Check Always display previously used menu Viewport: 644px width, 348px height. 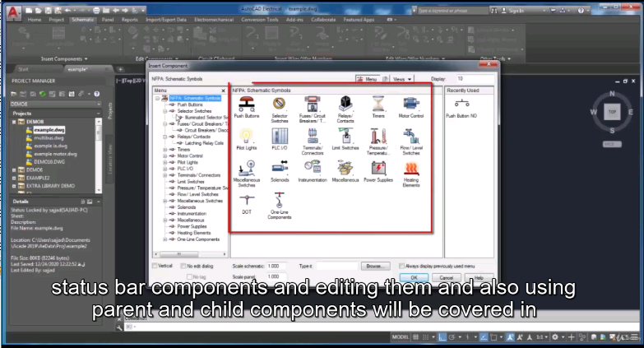point(401,266)
